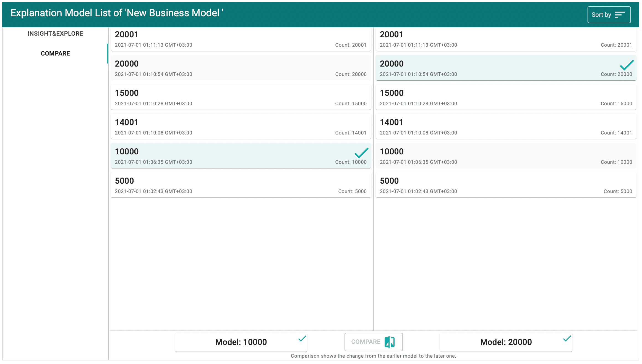Click 'Count: 14001' in left list

click(x=351, y=133)
